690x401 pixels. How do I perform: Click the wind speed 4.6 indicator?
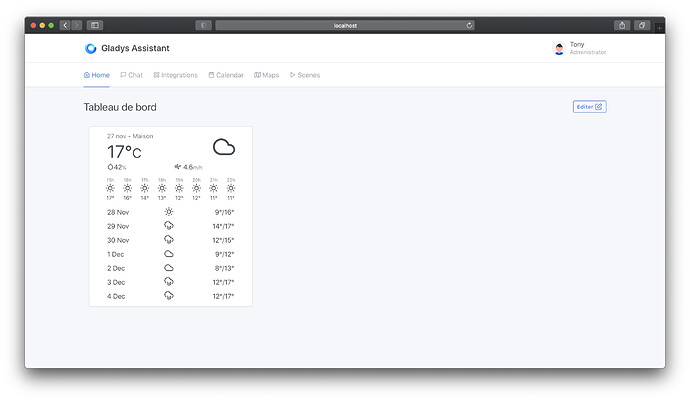[188, 167]
